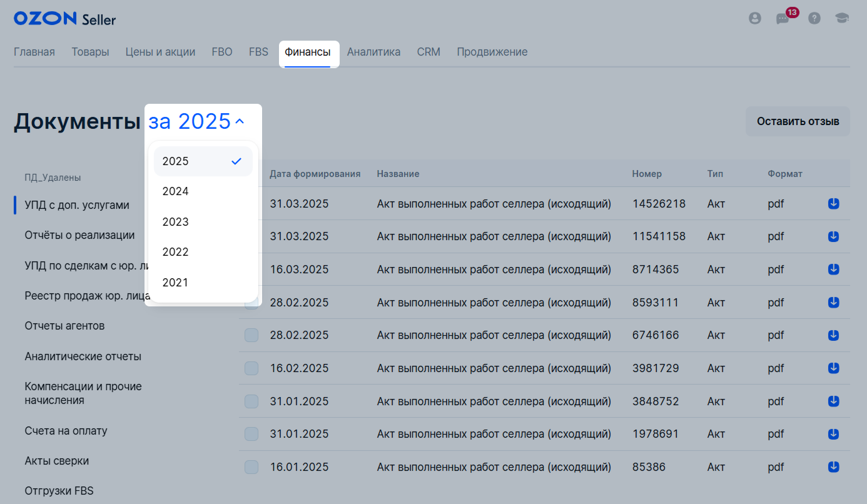
Task: Click the Оставить отзыв button
Action: [798, 121]
